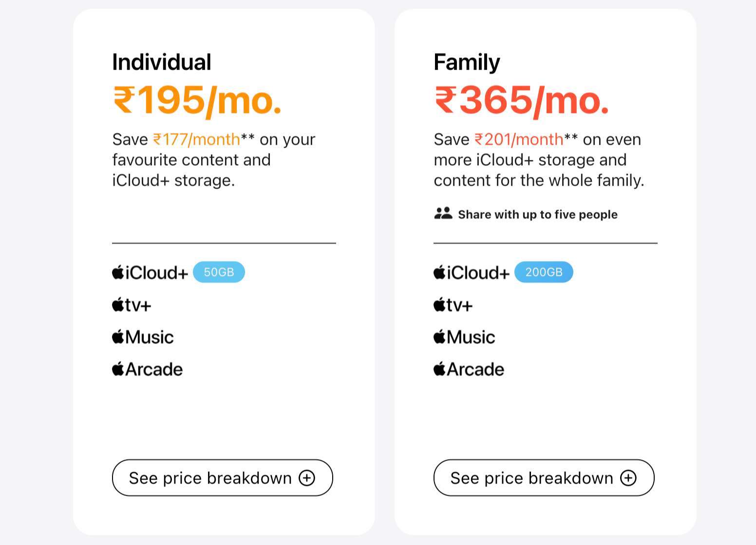Click the Apple Arcade logo in Family plan
This screenshot has height=545, width=756.
[469, 369]
